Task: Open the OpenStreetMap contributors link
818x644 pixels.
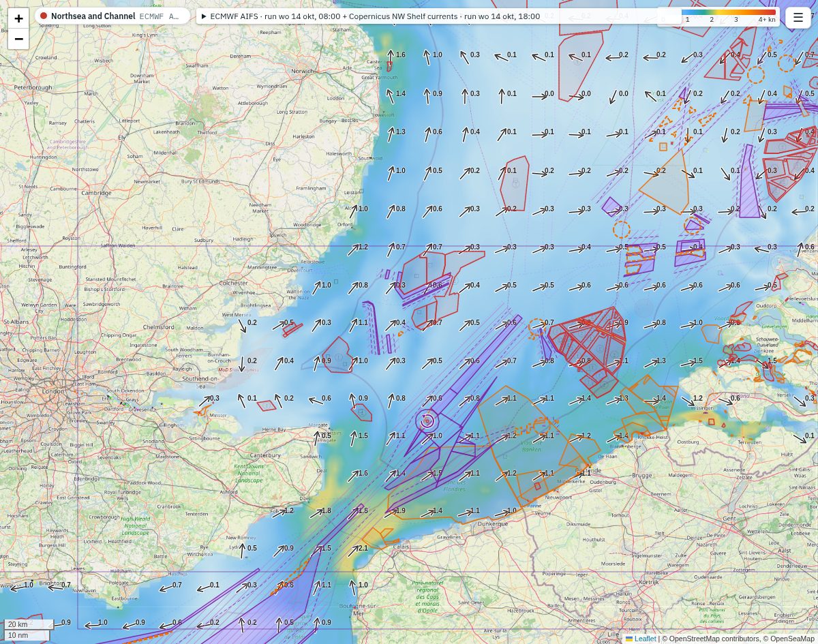Action: click(714, 639)
